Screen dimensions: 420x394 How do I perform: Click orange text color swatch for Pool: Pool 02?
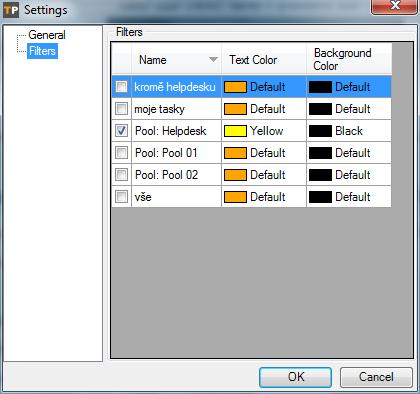click(235, 175)
